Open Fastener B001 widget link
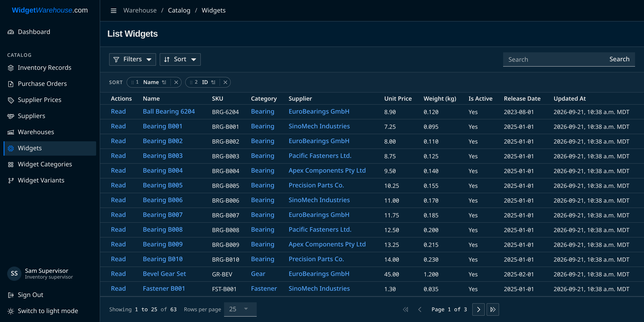The image size is (644, 322). click(164, 288)
